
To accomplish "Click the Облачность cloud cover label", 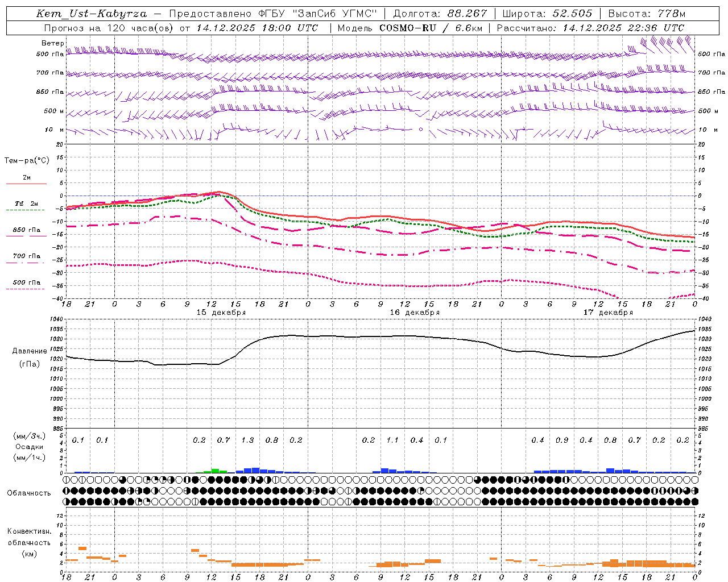I will [30, 493].
